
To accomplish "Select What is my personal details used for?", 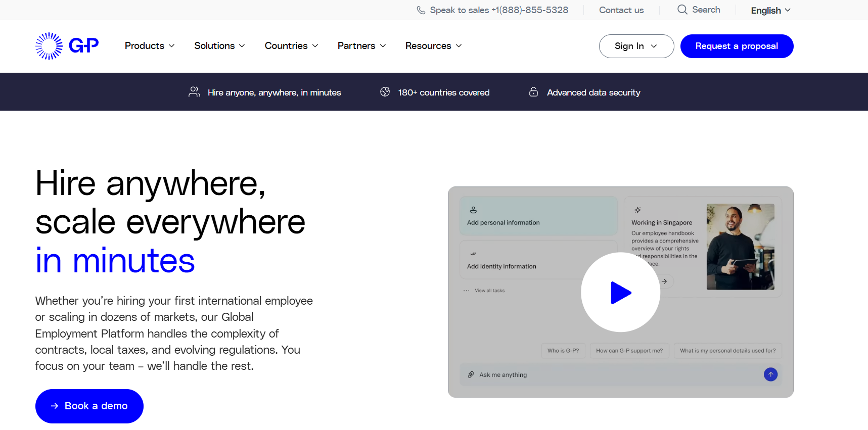I will point(728,351).
